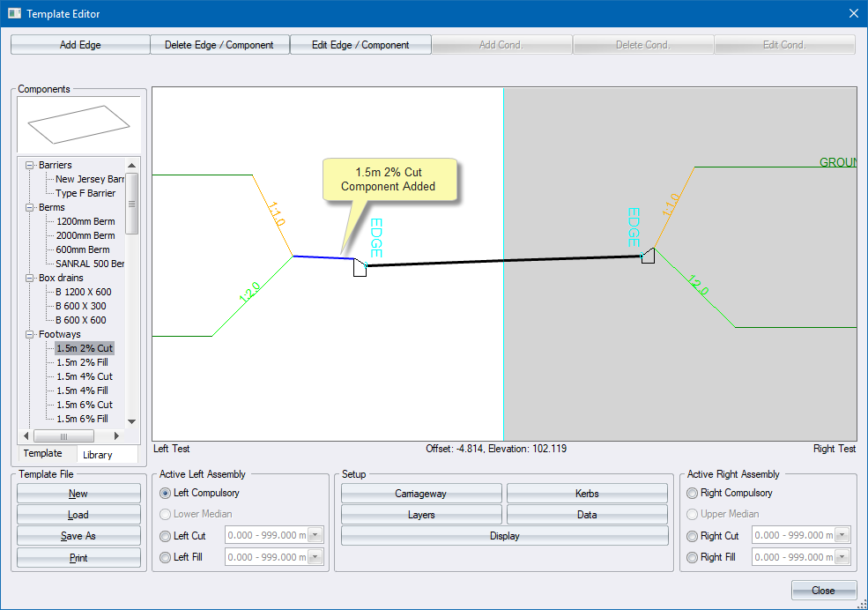The height and width of the screenshot is (610, 868).
Task: Switch to the Library tab
Action: pyautogui.click(x=97, y=455)
